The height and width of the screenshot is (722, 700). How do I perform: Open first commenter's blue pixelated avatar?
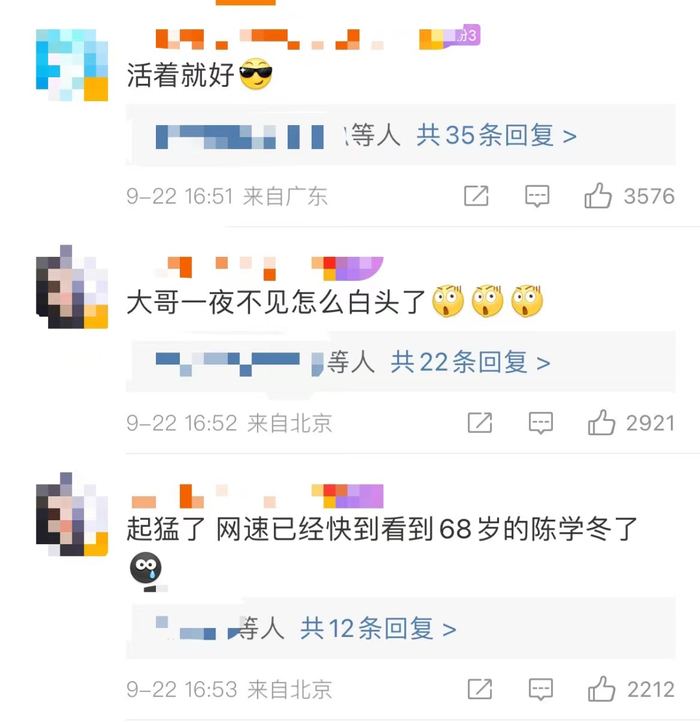(72, 65)
